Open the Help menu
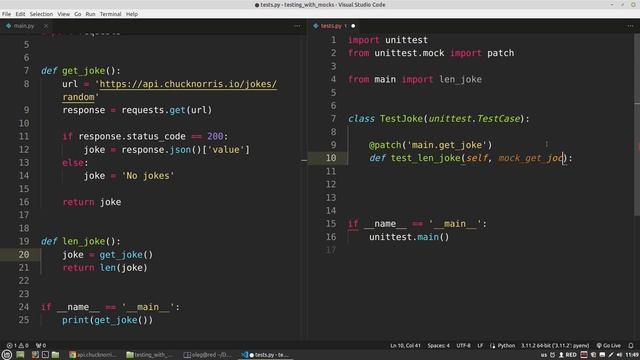The height and width of the screenshot is (360, 640). (131, 14)
